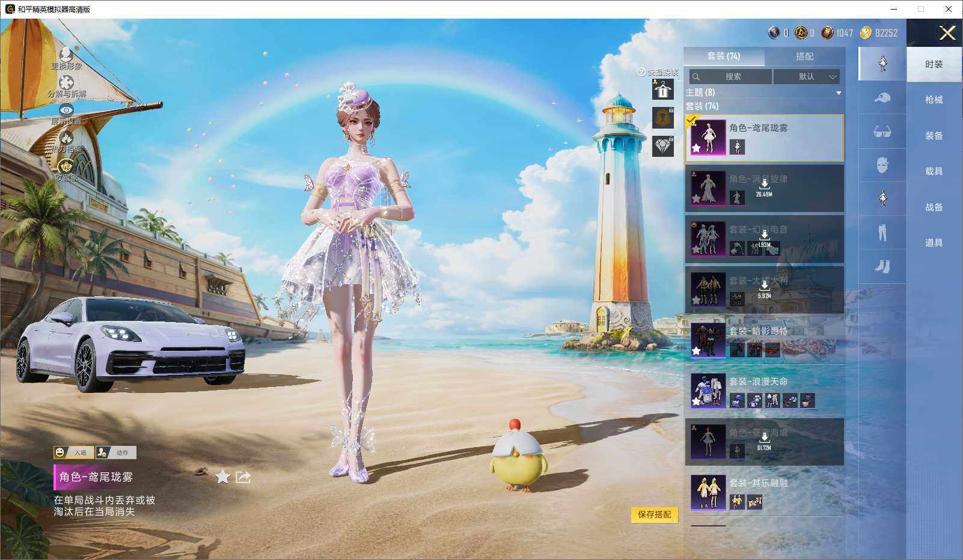Screen dimensions: 963x560
Task: Select the 动作 action toggle
Action: coord(116,452)
